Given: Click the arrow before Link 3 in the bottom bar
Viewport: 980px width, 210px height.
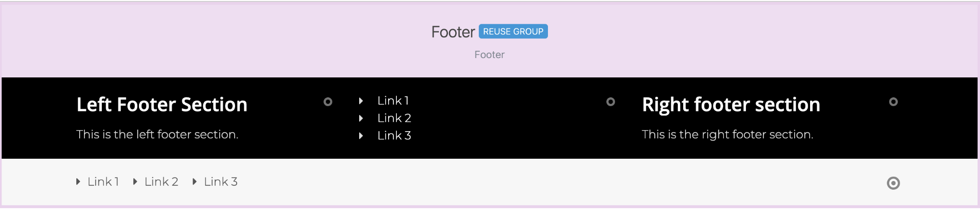Looking at the screenshot, I should tap(194, 181).
